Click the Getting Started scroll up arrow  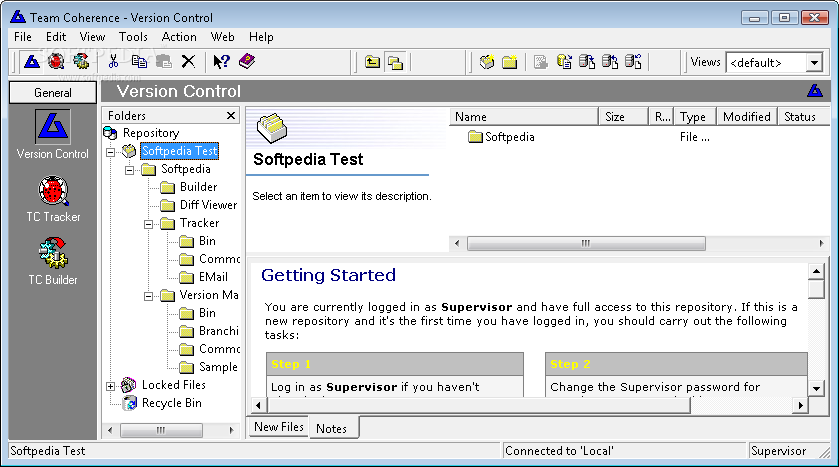coord(816,272)
